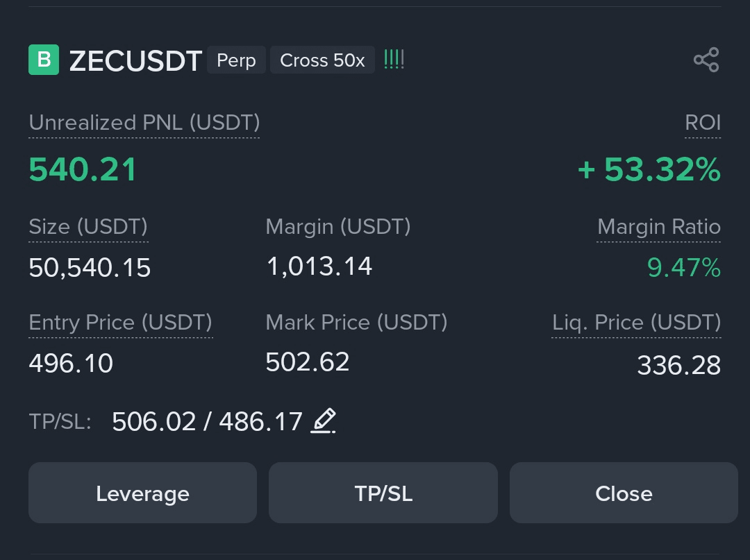750x560 pixels.
Task: Click the 540.21 unrealized PNL value
Action: pos(83,170)
